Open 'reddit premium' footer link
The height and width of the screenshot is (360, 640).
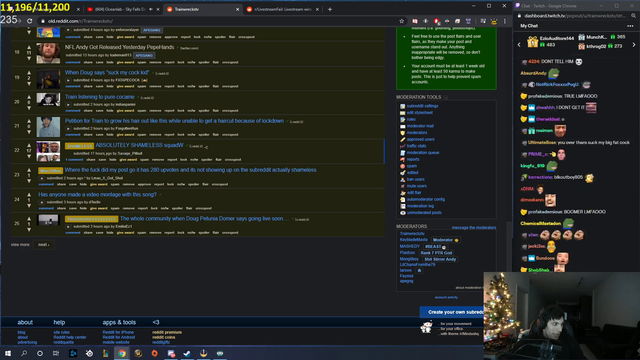[167, 333]
